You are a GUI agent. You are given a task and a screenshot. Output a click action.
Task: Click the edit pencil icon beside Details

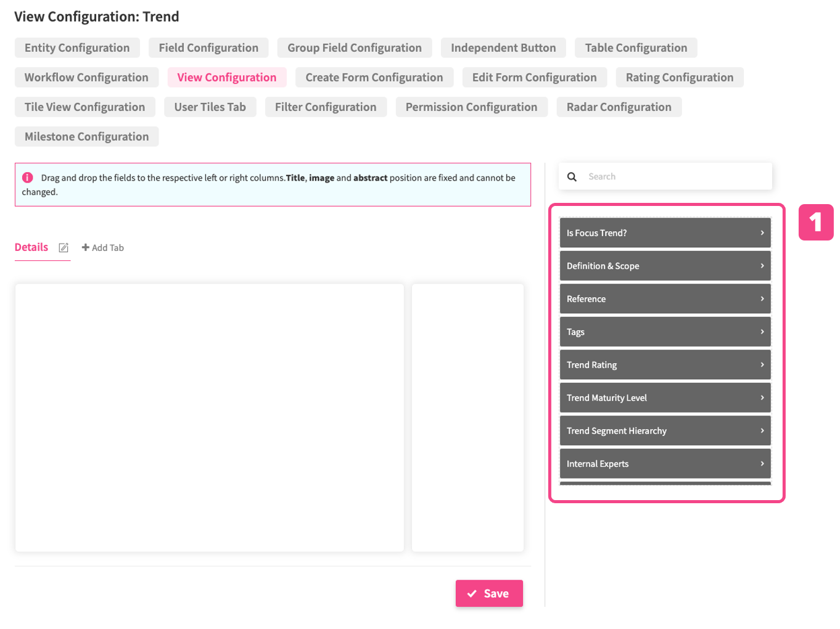coord(64,248)
